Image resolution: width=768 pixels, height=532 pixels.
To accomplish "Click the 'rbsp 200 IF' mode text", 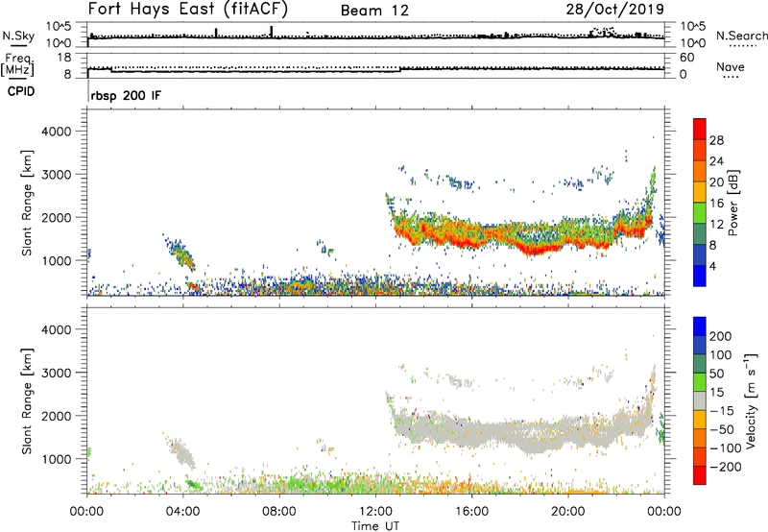I will pyautogui.click(x=126, y=95).
